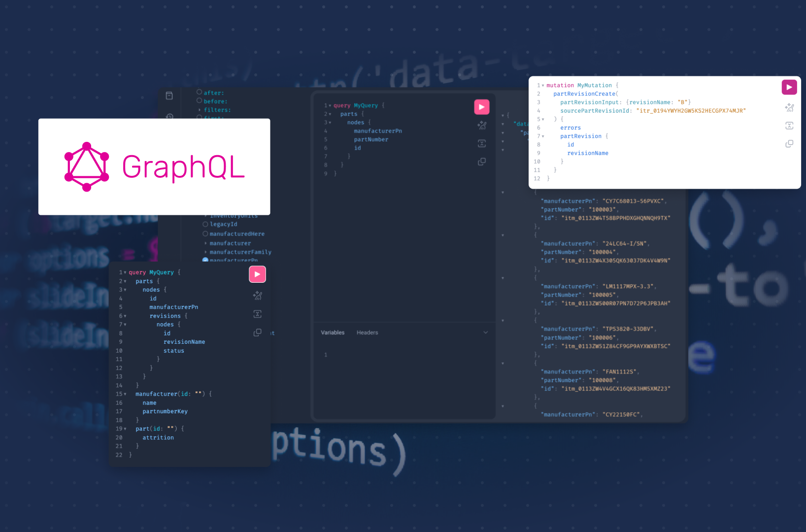This screenshot has height=532, width=806.
Task: Run the mutation in the MyMutation panel
Action: pos(789,87)
